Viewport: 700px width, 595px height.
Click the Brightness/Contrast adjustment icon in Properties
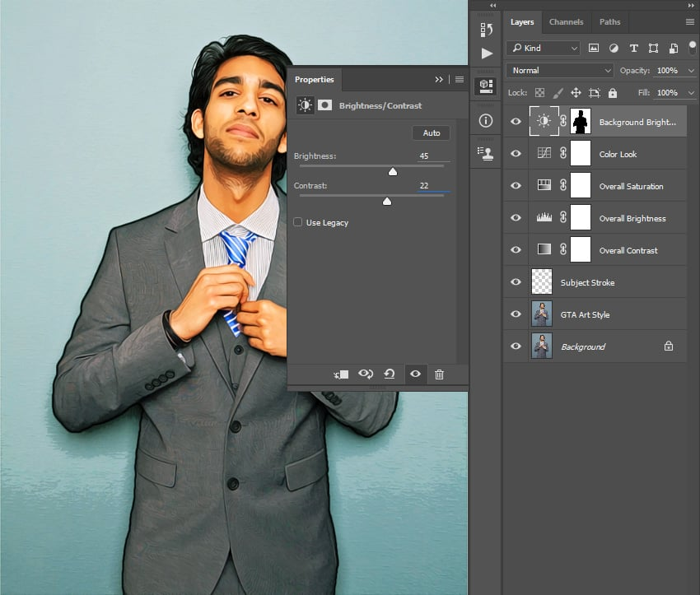click(306, 105)
